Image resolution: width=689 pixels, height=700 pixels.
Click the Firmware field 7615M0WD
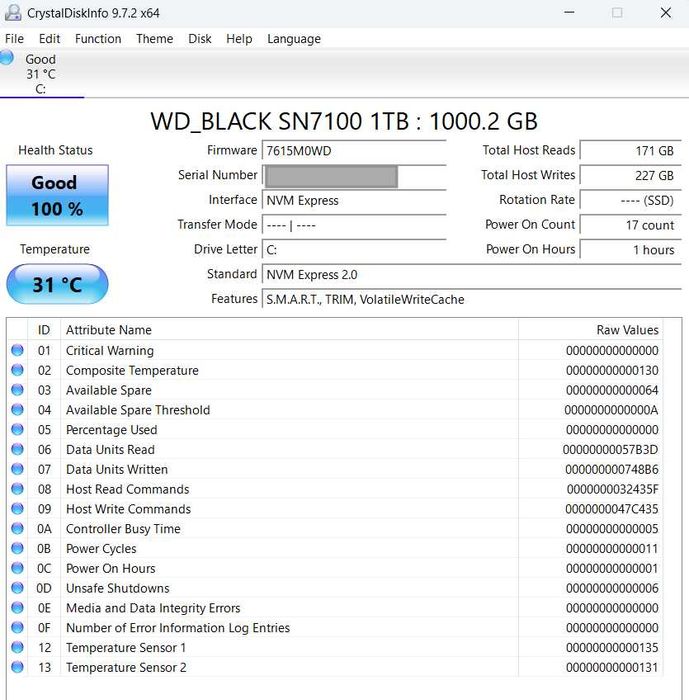pyautogui.click(x=354, y=150)
